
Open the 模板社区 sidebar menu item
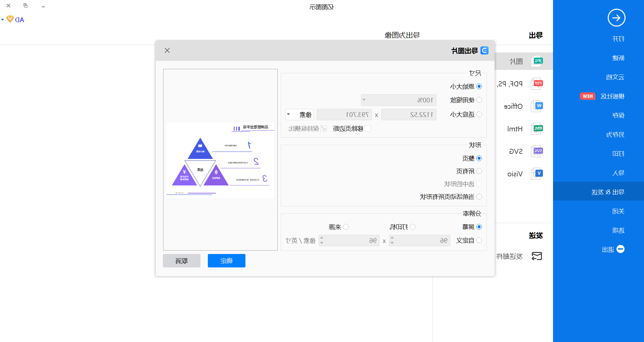(612, 96)
